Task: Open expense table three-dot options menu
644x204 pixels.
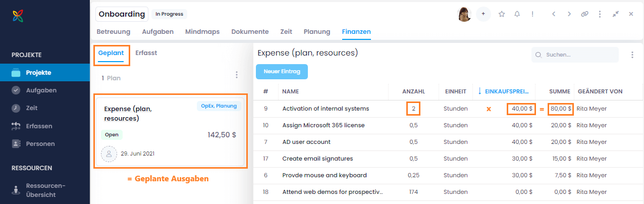Action: point(632,55)
